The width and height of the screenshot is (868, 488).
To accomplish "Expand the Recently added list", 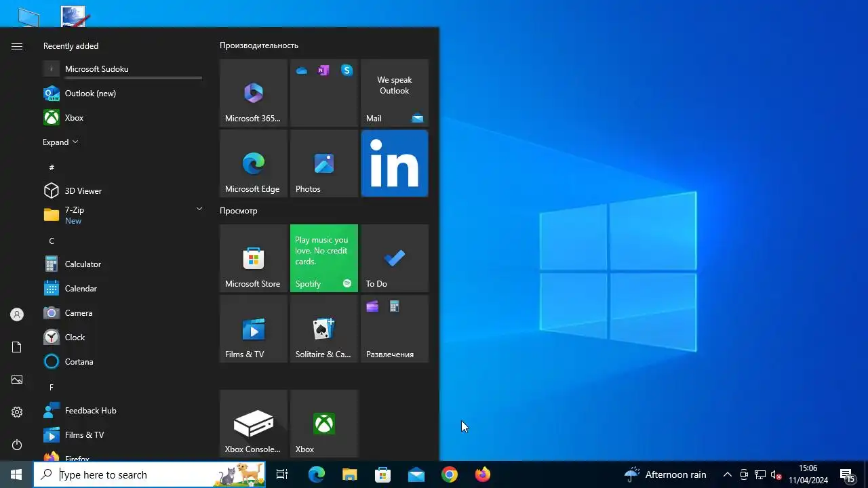I will coord(60,142).
